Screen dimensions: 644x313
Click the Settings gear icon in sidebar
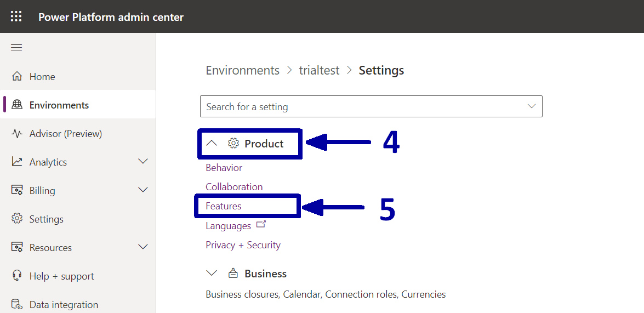click(x=17, y=219)
